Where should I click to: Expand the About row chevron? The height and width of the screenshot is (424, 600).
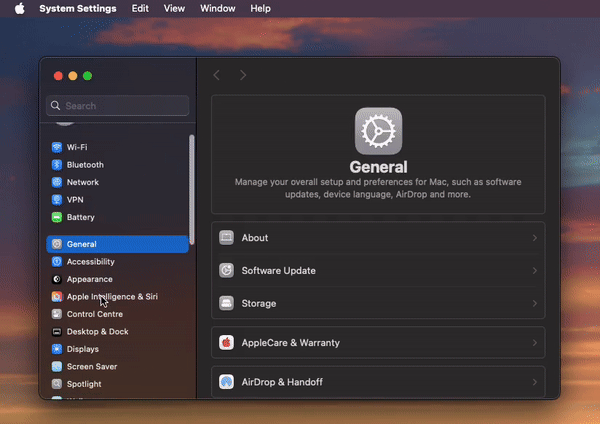(534, 238)
